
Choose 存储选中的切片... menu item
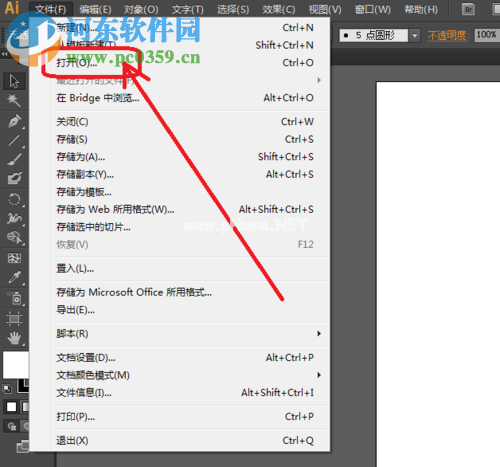coord(191,227)
